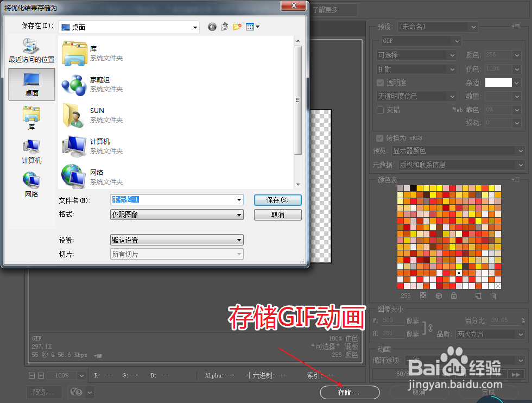Open the 颜色表 panel flyout menu
The height and width of the screenshot is (403, 532).
(516, 180)
